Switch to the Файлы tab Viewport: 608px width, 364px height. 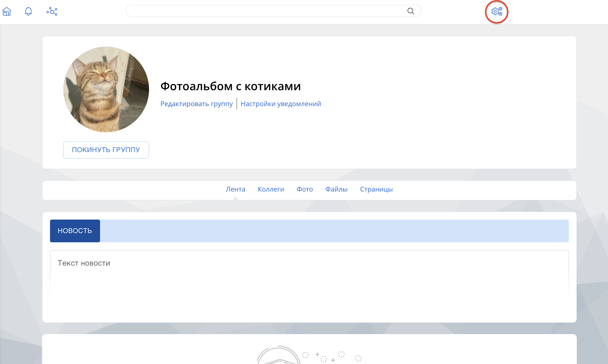(336, 189)
